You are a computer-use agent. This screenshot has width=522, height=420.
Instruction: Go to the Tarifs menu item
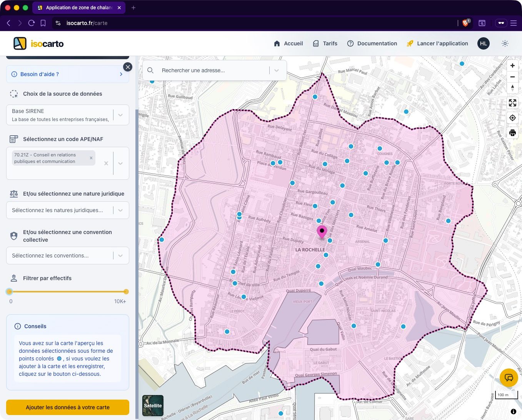tap(330, 43)
